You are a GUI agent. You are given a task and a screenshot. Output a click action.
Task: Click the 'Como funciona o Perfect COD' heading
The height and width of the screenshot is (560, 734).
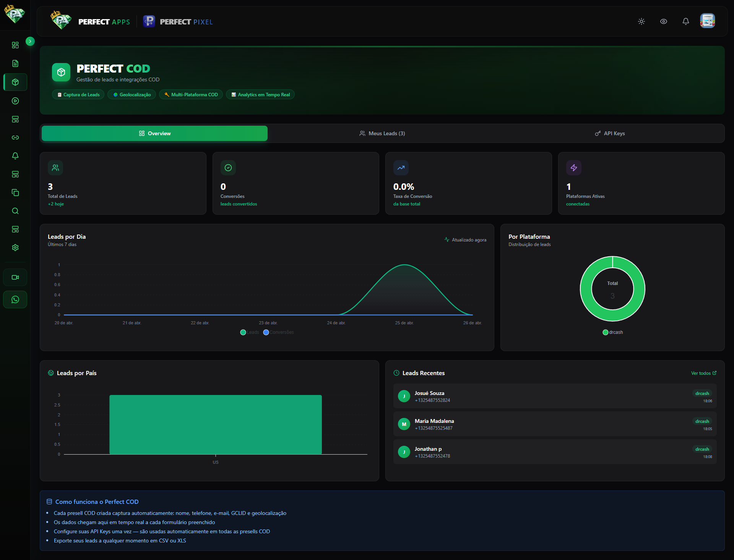click(97, 502)
